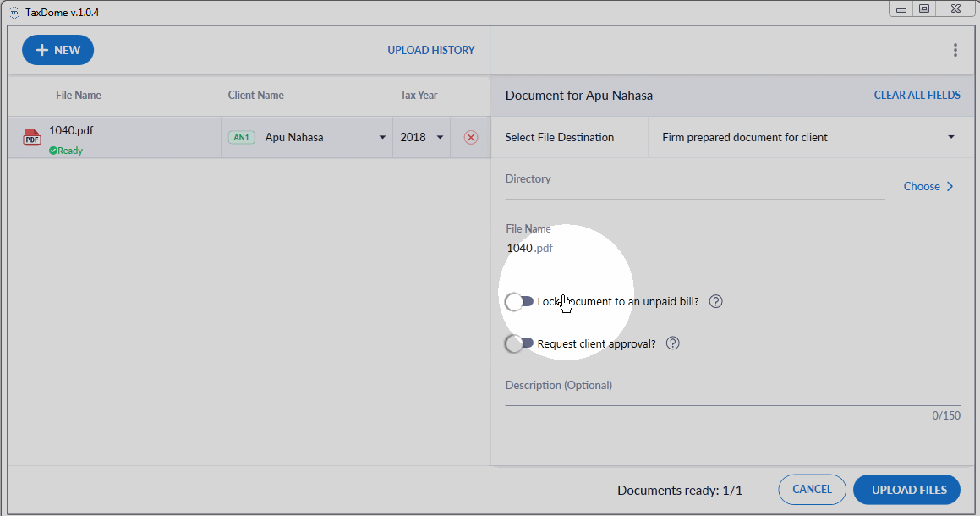Click the Description (Optional) input field
The height and width of the screenshot is (516, 980).
[732, 394]
